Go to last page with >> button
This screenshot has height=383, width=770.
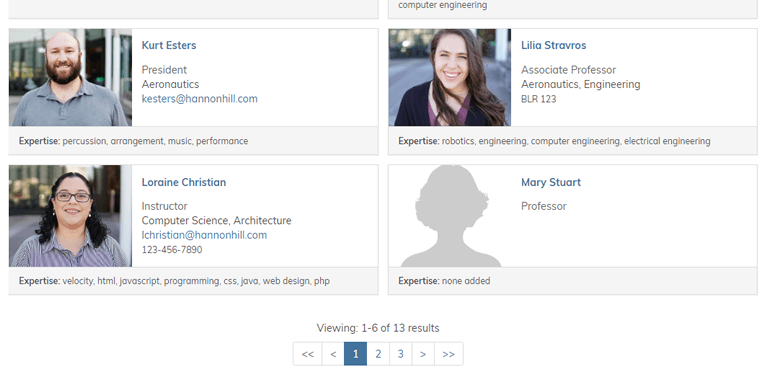point(449,354)
